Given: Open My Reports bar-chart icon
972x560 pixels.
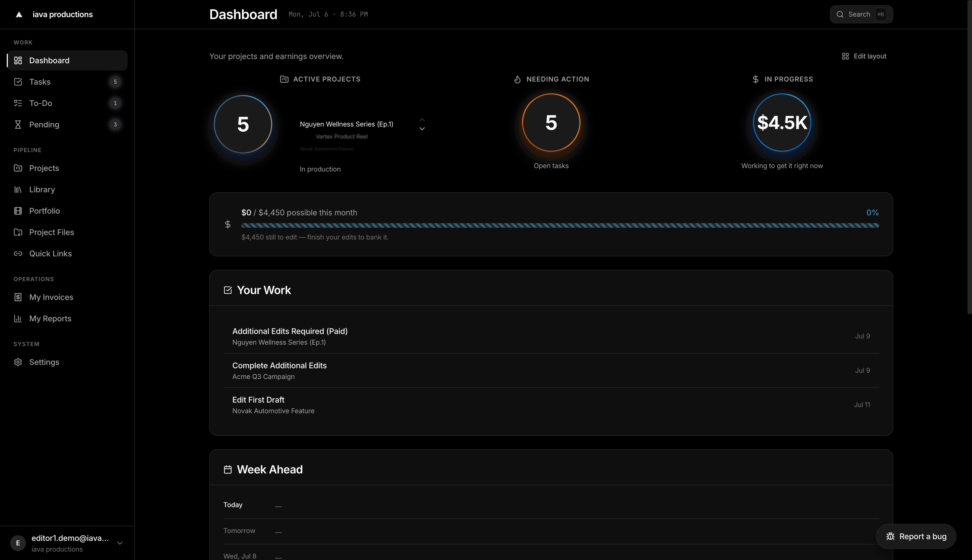Looking at the screenshot, I should pos(18,319).
